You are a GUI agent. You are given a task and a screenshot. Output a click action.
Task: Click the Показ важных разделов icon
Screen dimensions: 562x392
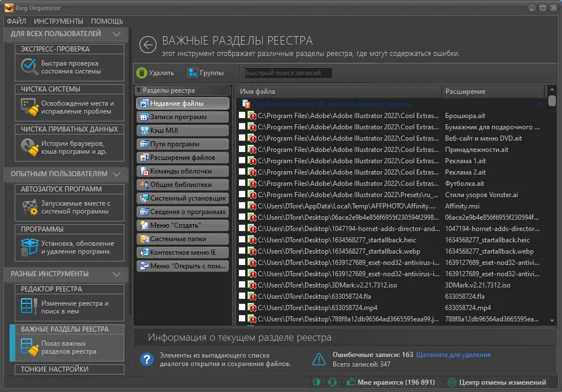[x=29, y=347]
